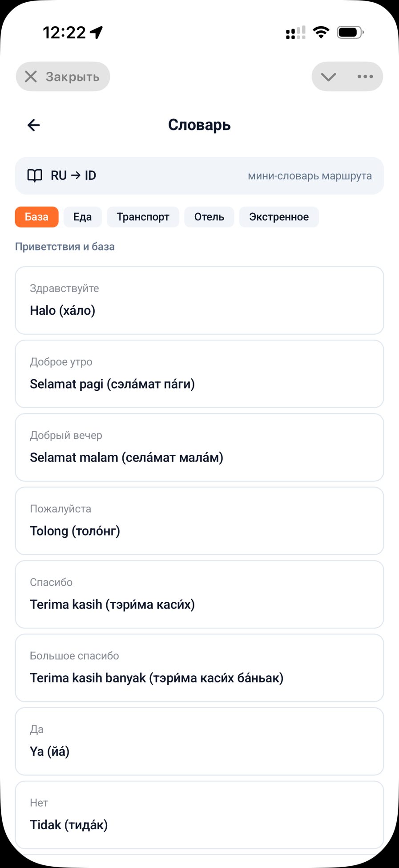Open the Отель category tab
This screenshot has height=868, width=399.
pyautogui.click(x=209, y=217)
